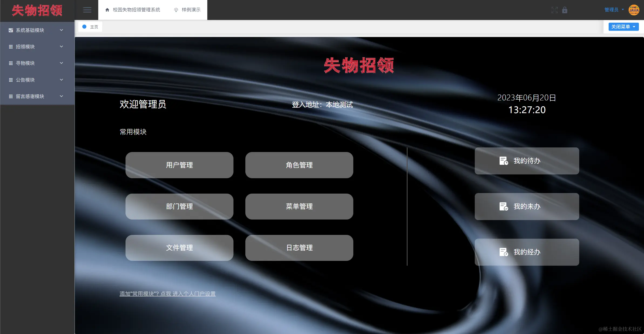Click the fullscreen expand icon in top bar

pos(554,10)
